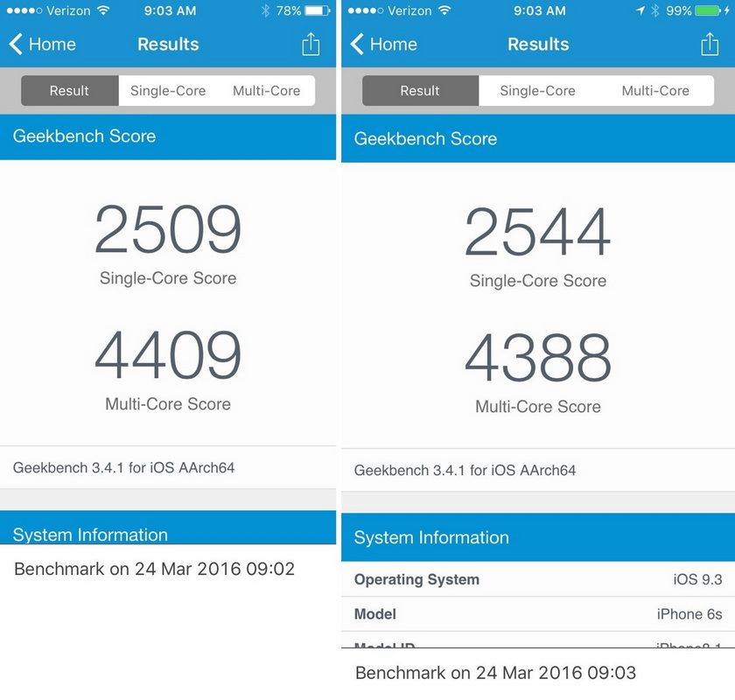Tap the share icon in the right Results screen
Image resolution: width=735 pixels, height=700 pixels.
[x=710, y=44]
